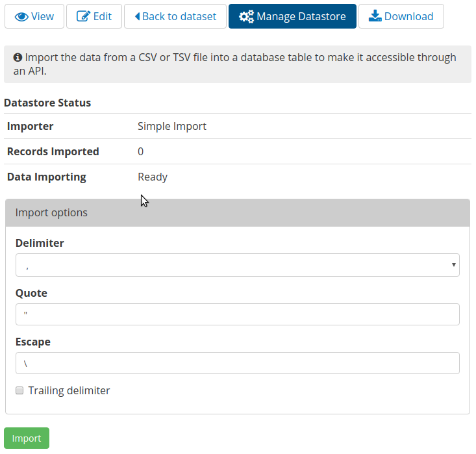This screenshot has width=476, height=454.
Task: Click the back arrow caret icon
Action: pyautogui.click(x=137, y=17)
